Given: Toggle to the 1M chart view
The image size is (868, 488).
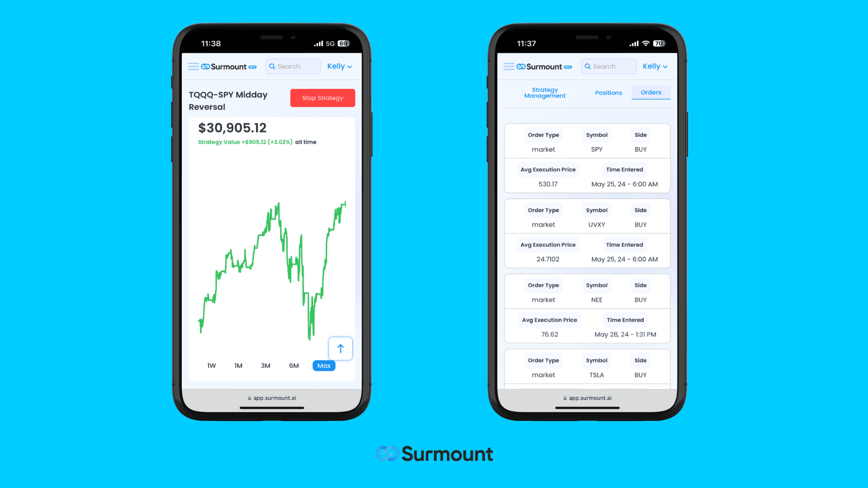Looking at the screenshot, I should [238, 365].
